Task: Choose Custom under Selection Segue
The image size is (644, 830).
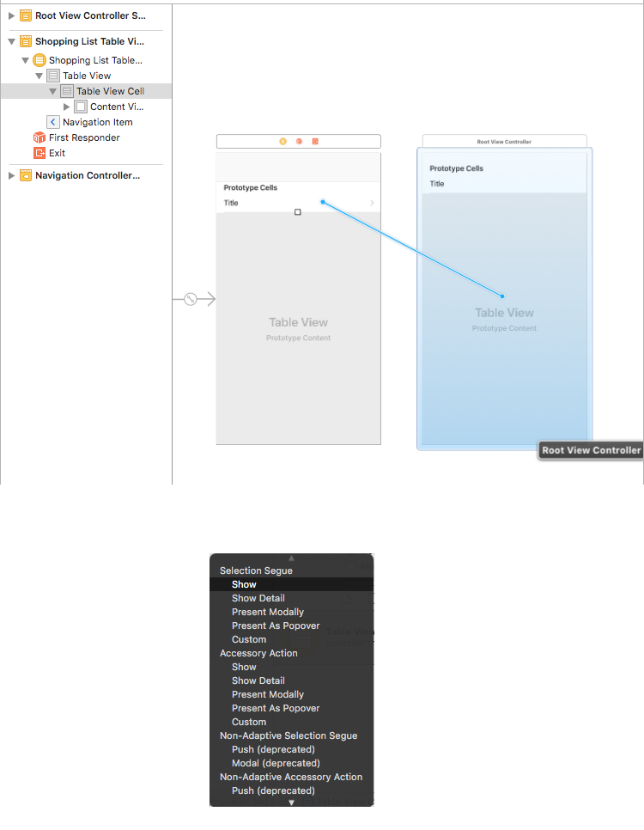Action: pos(292,639)
